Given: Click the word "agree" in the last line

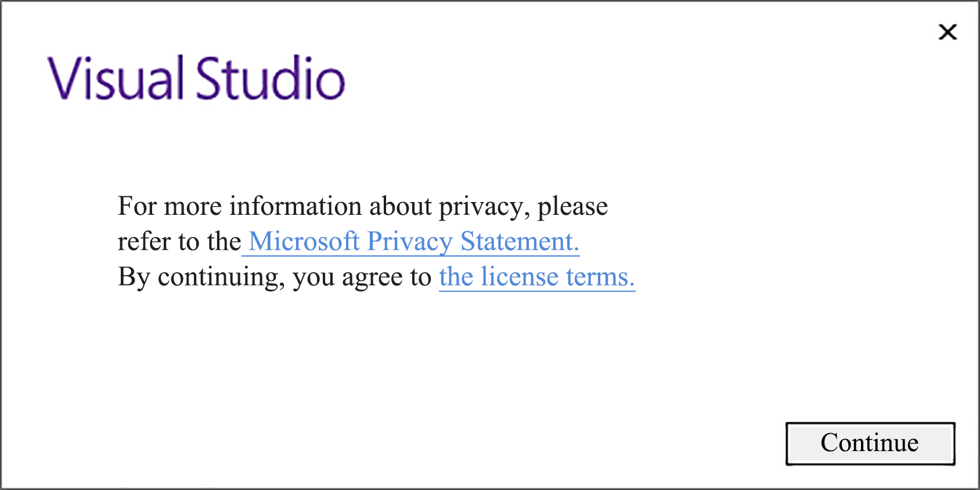Looking at the screenshot, I should pyautogui.click(x=372, y=278).
